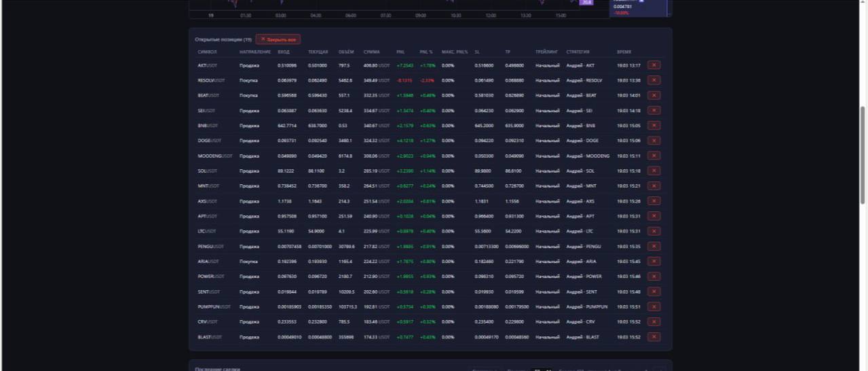Screen dimensions: 868x371
Task: Click the '89.1222' entry price of SOLUSDT
Action: [x=286, y=171]
